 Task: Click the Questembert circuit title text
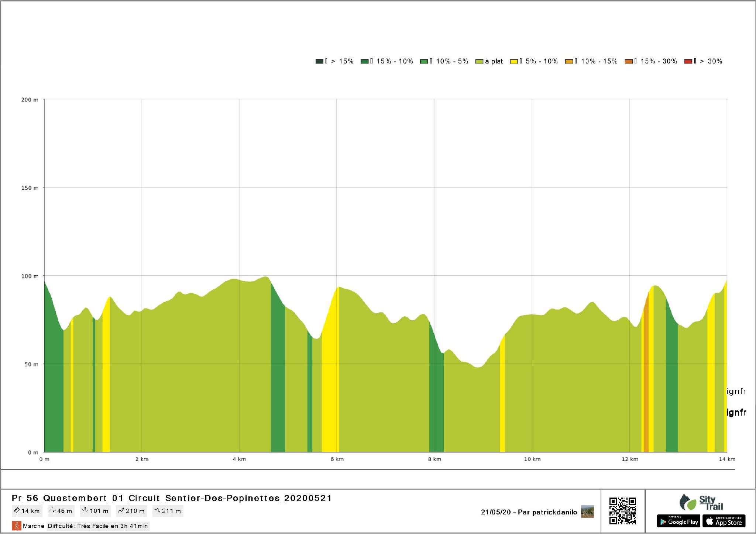tap(172, 498)
